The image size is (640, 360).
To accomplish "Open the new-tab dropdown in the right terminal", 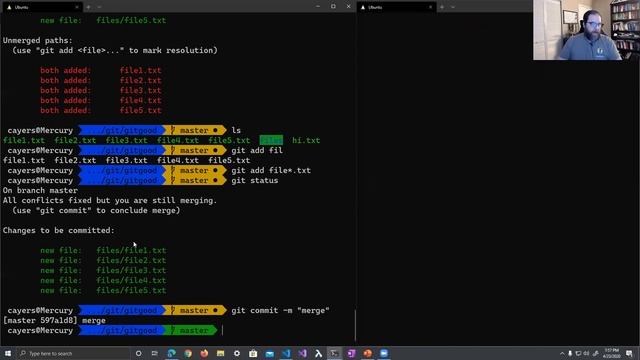I will point(453,7).
